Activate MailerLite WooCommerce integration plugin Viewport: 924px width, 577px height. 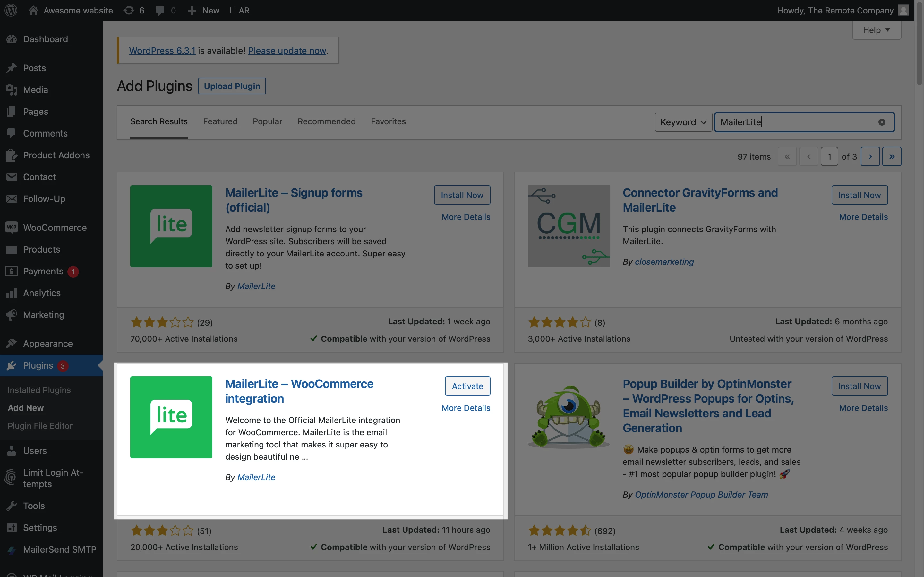click(x=467, y=386)
